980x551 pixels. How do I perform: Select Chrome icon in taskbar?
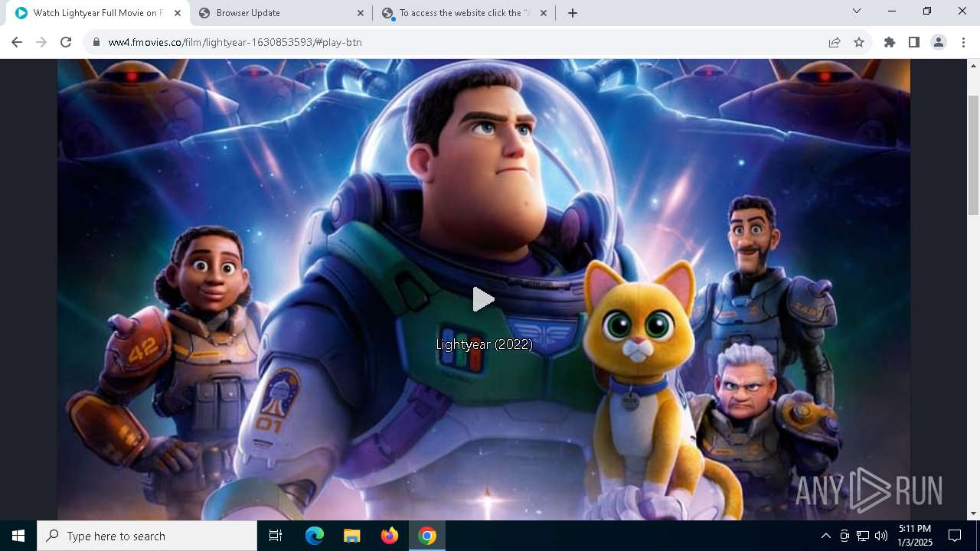point(427,536)
